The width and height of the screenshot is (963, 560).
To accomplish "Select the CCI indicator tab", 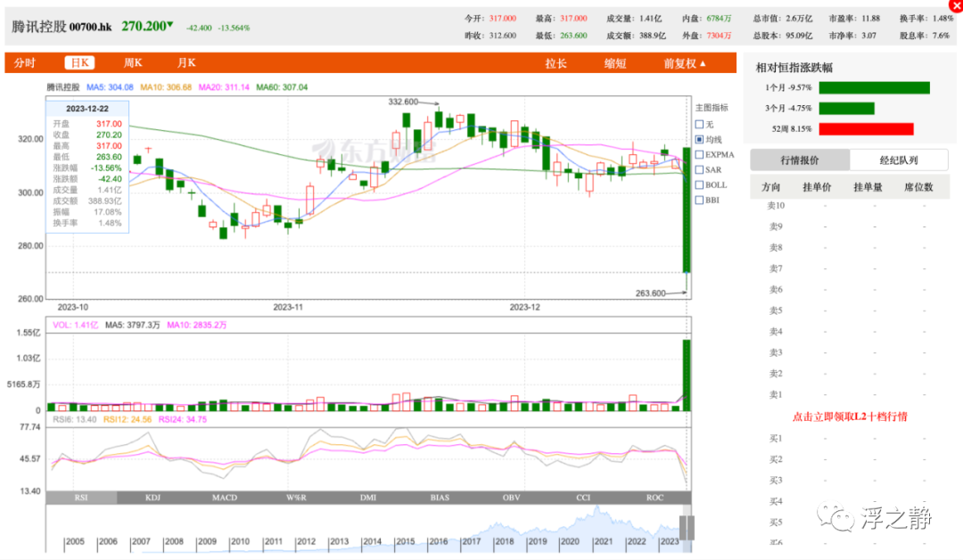I will [x=583, y=498].
